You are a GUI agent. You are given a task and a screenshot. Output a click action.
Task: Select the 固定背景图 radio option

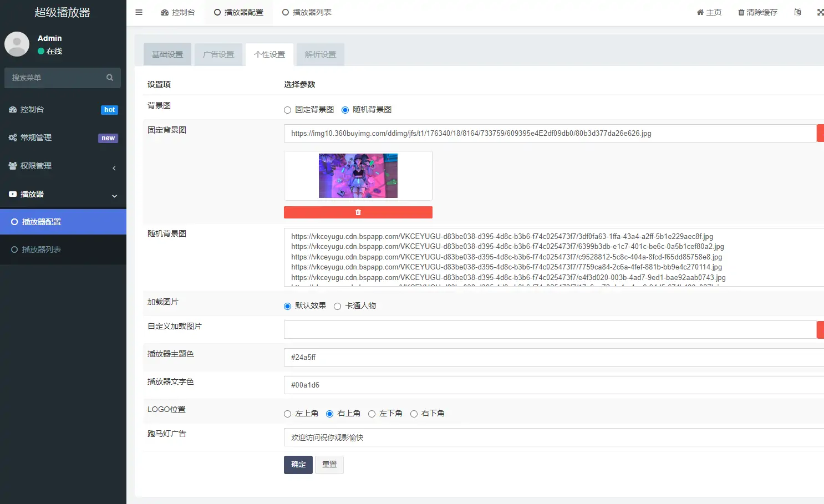tap(287, 109)
